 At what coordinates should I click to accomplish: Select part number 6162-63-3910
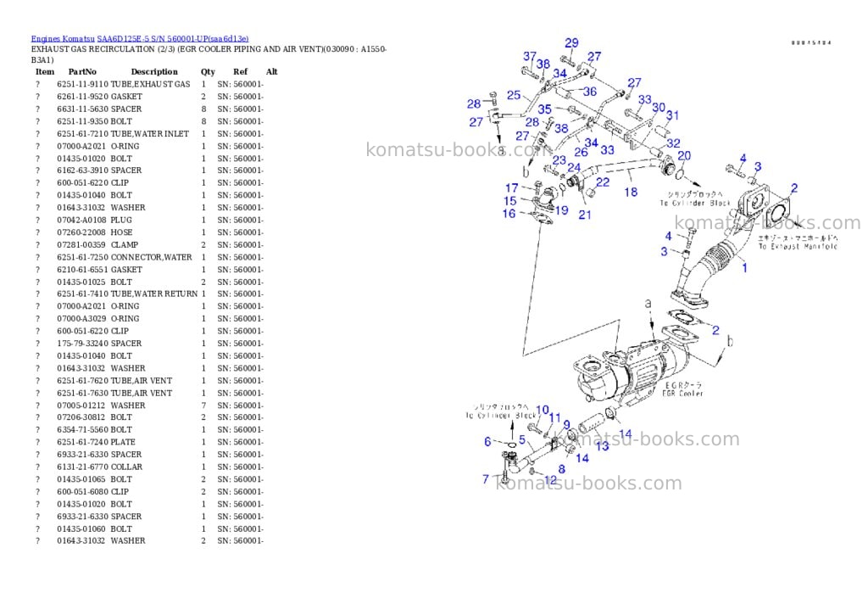point(83,171)
